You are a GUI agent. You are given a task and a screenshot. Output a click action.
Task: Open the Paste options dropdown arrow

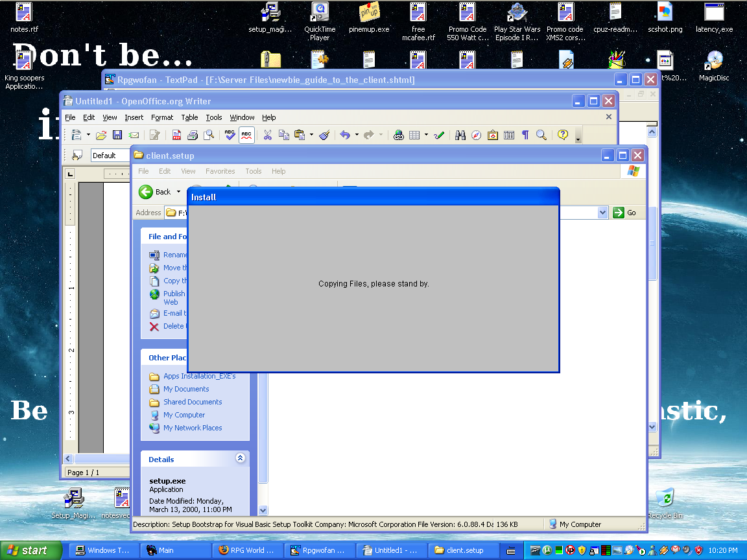coord(311,135)
